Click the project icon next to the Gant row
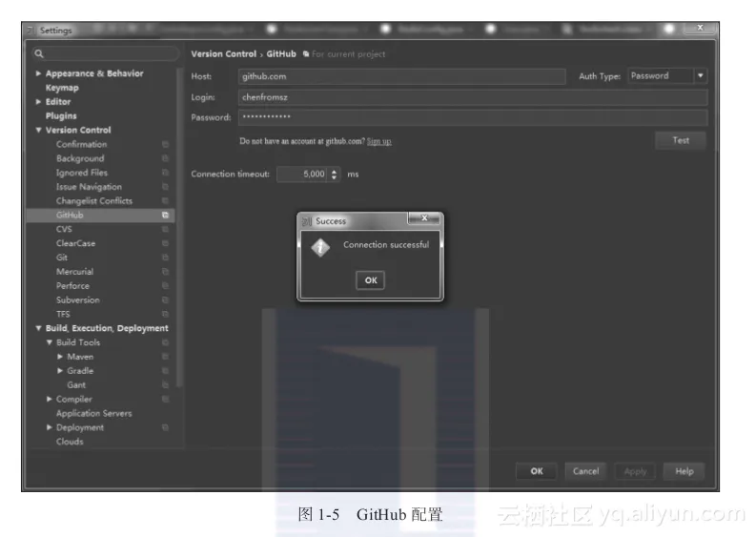The image size is (756, 537). (165, 385)
